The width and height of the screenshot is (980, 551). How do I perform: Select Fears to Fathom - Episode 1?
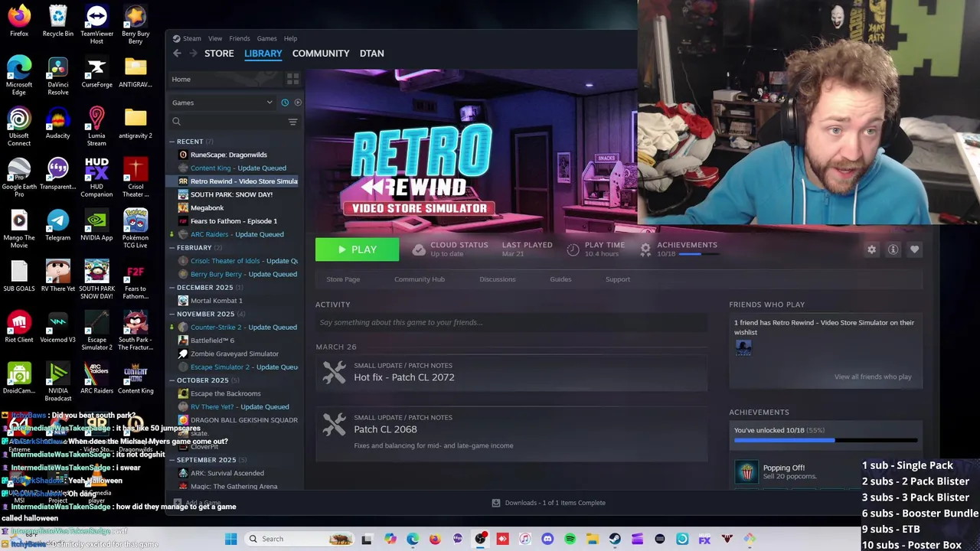tap(234, 221)
